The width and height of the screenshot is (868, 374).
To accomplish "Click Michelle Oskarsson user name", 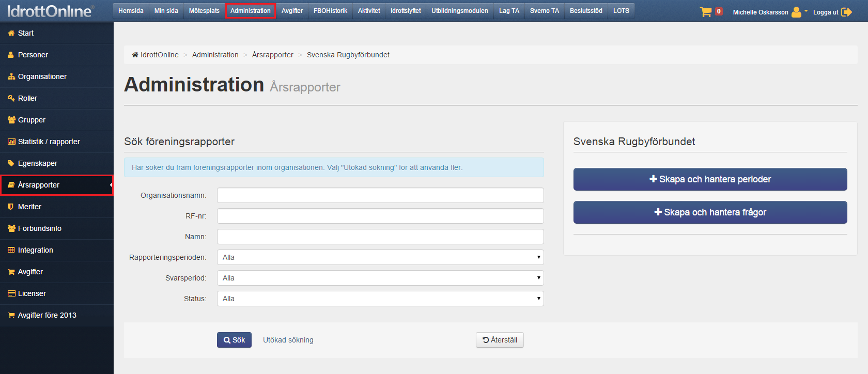I will [x=761, y=12].
